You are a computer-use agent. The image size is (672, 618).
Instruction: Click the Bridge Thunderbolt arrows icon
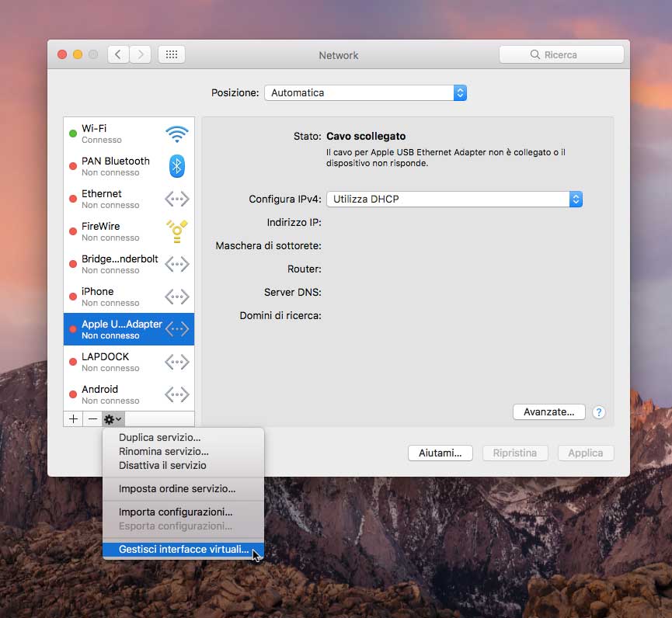[x=177, y=264]
